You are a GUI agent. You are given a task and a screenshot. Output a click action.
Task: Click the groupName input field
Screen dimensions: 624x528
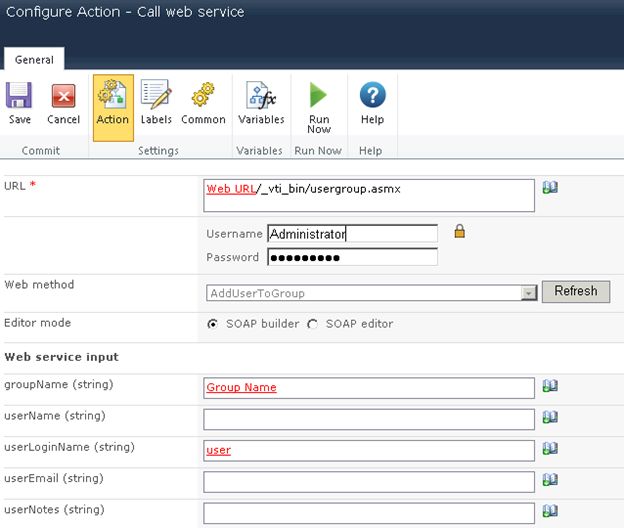tap(369, 388)
